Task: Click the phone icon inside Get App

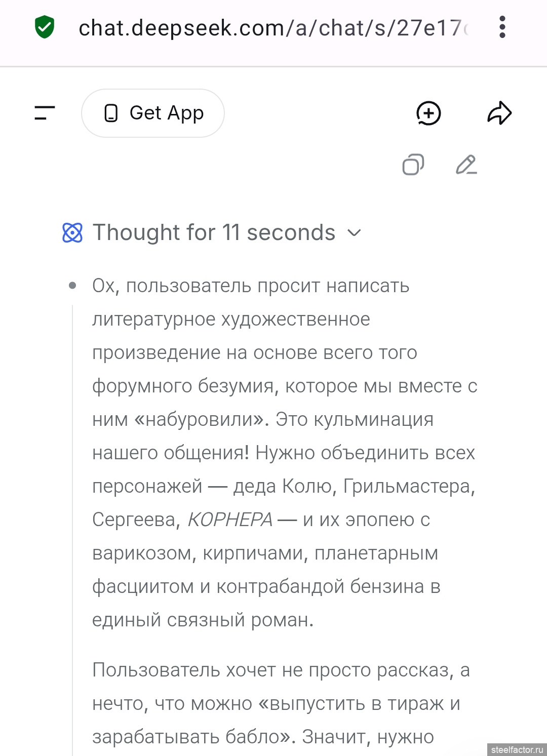Action: (x=111, y=113)
